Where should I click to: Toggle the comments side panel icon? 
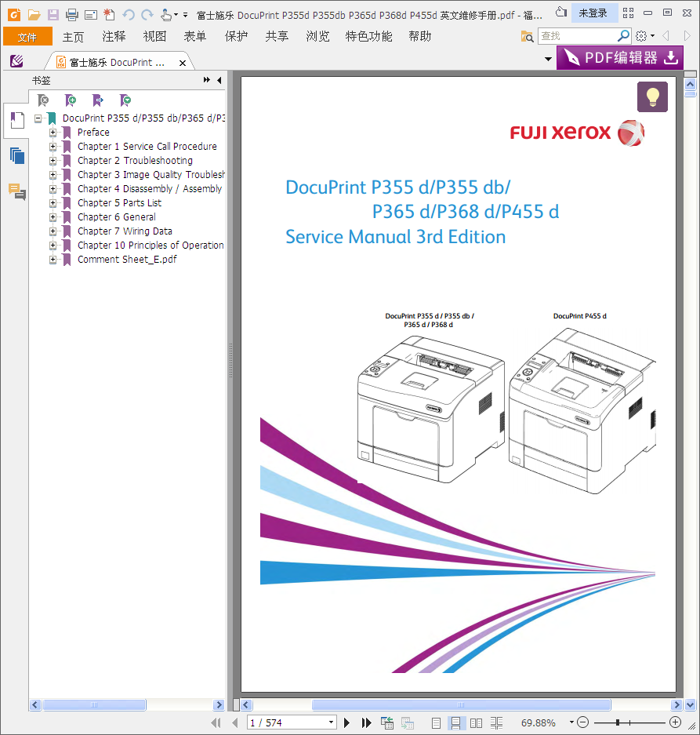pos(17,191)
